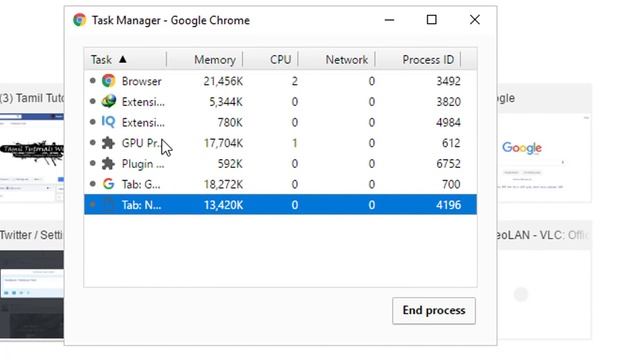Maximize the Task Manager window
This screenshot has height=360, width=640.
pyautogui.click(x=431, y=20)
